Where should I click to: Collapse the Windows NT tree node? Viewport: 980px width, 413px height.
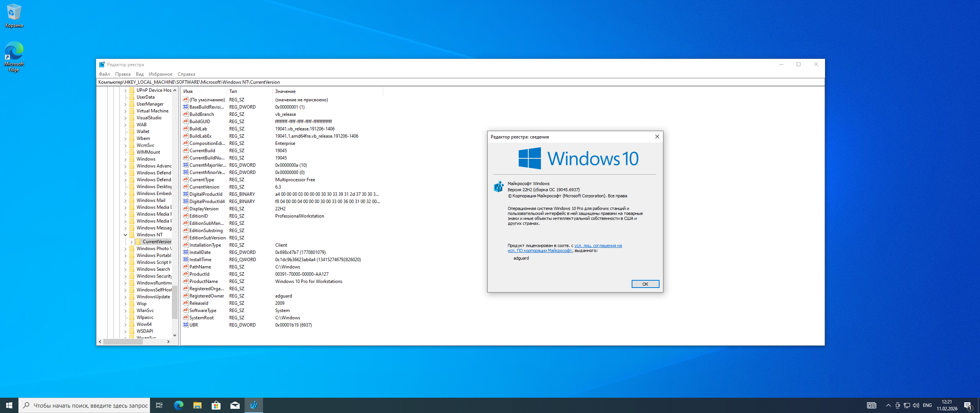click(125, 235)
